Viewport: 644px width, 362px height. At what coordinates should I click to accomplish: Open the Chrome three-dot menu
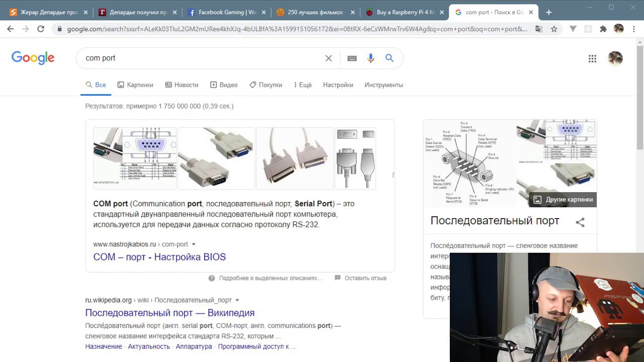coord(633,29)
